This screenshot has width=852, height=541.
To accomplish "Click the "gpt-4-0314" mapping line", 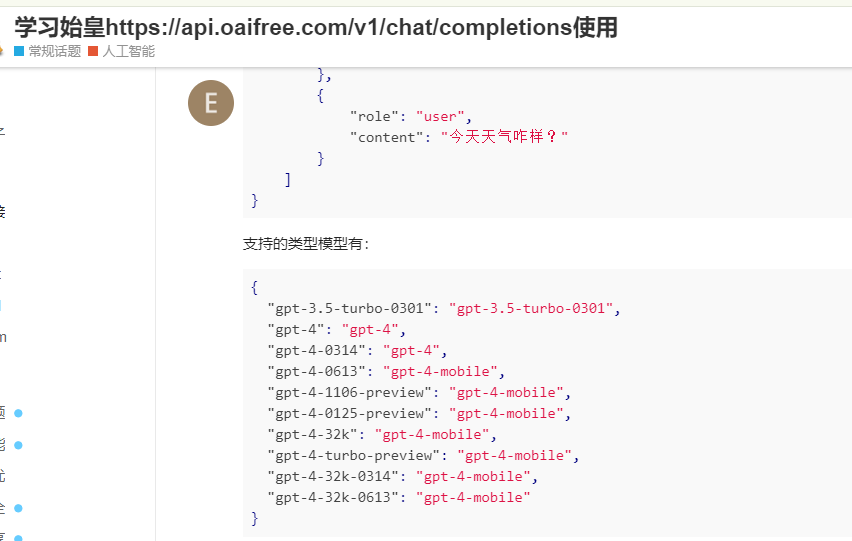I will coord(357,351).
